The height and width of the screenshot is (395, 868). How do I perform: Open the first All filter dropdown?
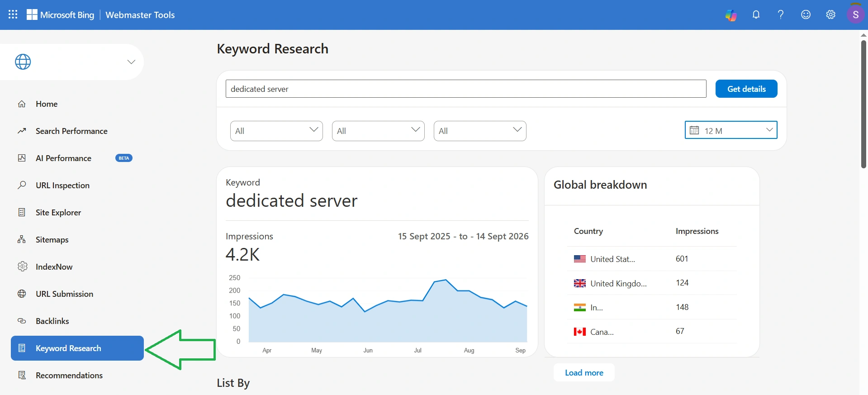tap(276, 131)
